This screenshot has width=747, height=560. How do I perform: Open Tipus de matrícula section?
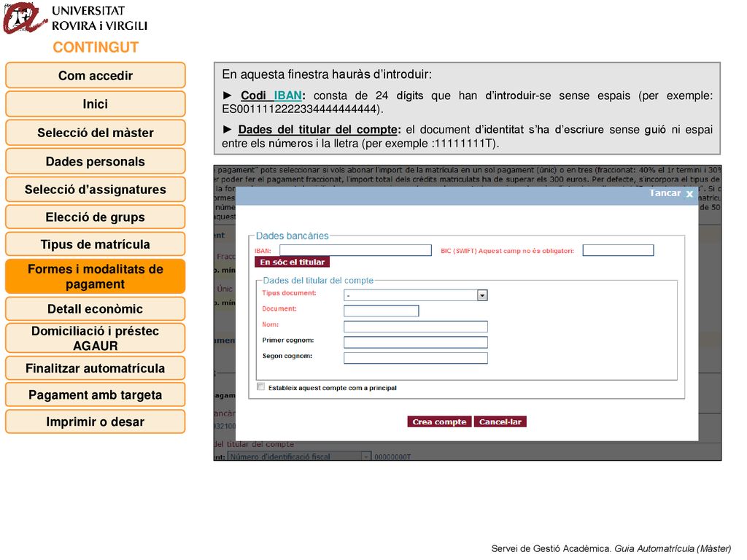(x=96, y=244)
